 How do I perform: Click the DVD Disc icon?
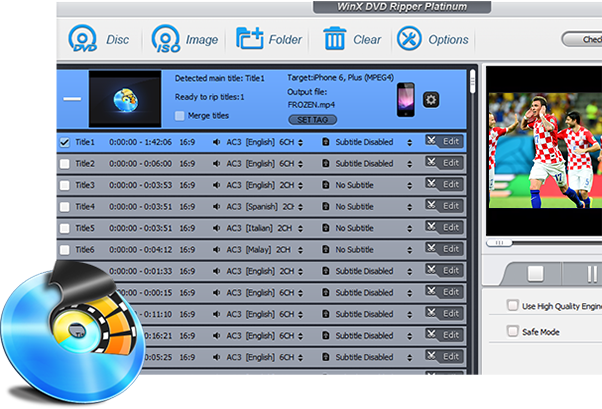pyautogui.click(x=83, y=39)
